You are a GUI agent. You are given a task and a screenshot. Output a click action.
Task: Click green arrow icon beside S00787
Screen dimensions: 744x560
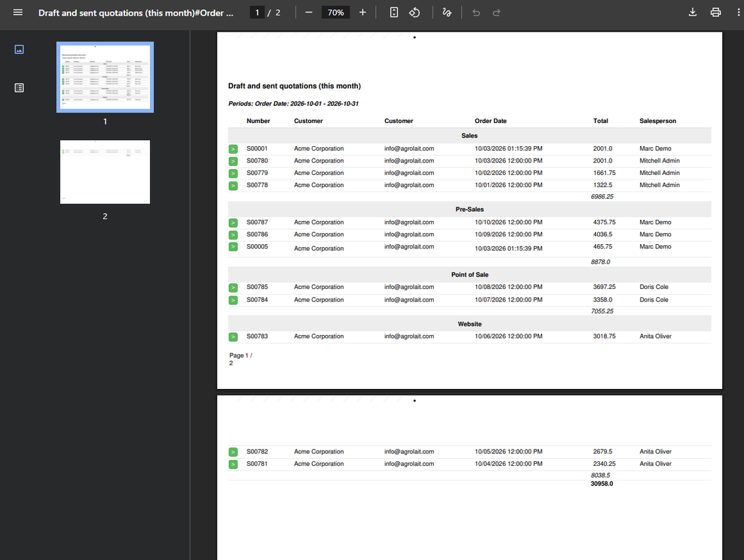pyautogui.click(x=233, y=223)
